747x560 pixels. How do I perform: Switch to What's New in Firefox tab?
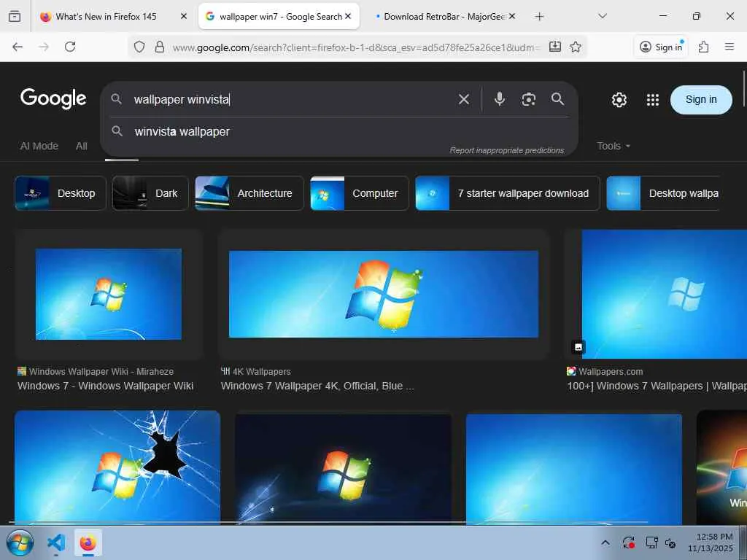pos(106,17)
